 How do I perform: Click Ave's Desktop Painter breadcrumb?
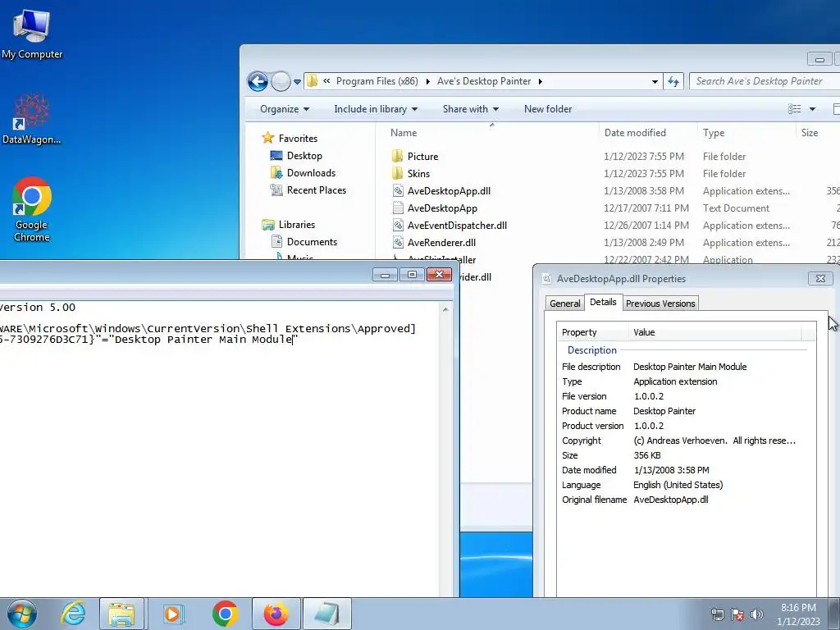(484, 81)
